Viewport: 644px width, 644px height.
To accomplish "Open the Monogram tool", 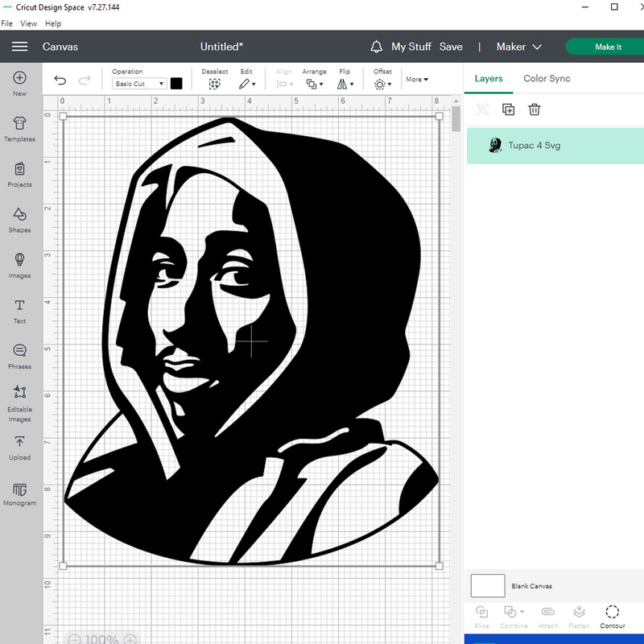I will (19, 493).
